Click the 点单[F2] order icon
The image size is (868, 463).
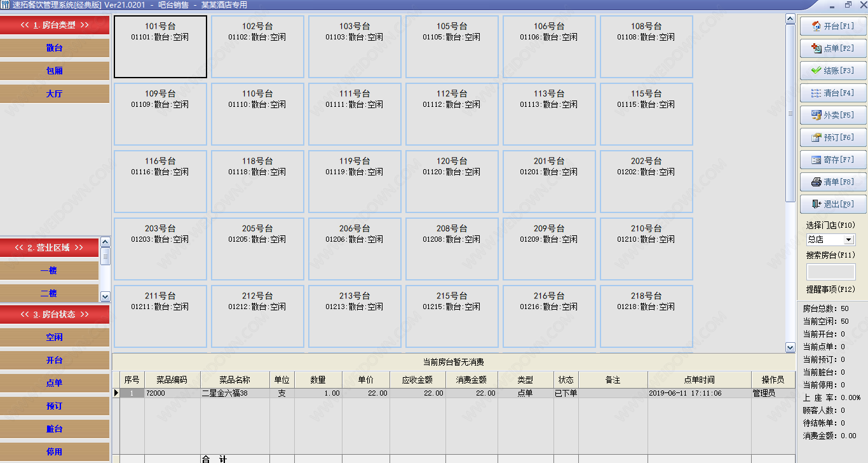(817, 48)
